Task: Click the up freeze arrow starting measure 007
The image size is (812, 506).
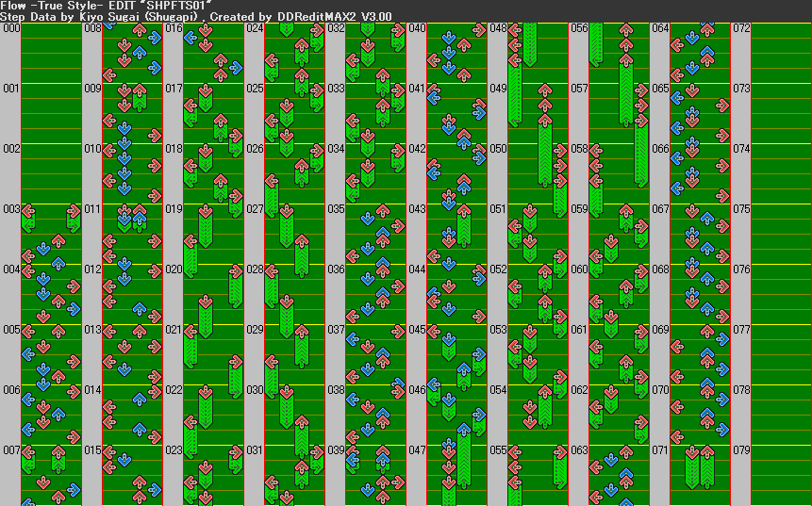Action: click(58, 460)
